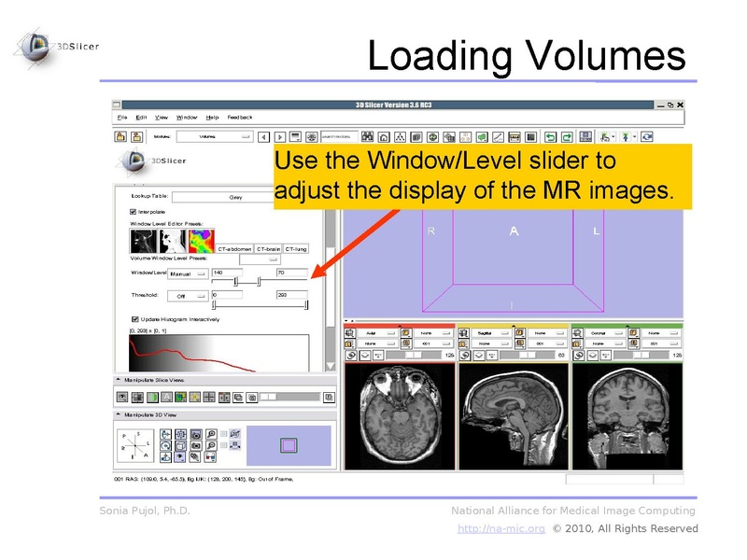Open the File menu
The height and width of the screenshot is (560, 747).
tap(122, 118)
